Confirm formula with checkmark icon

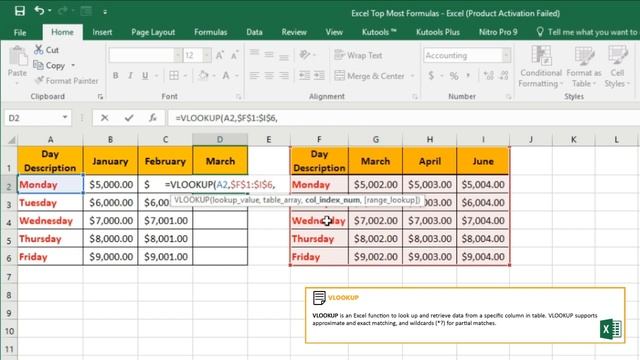pos(129,118)
